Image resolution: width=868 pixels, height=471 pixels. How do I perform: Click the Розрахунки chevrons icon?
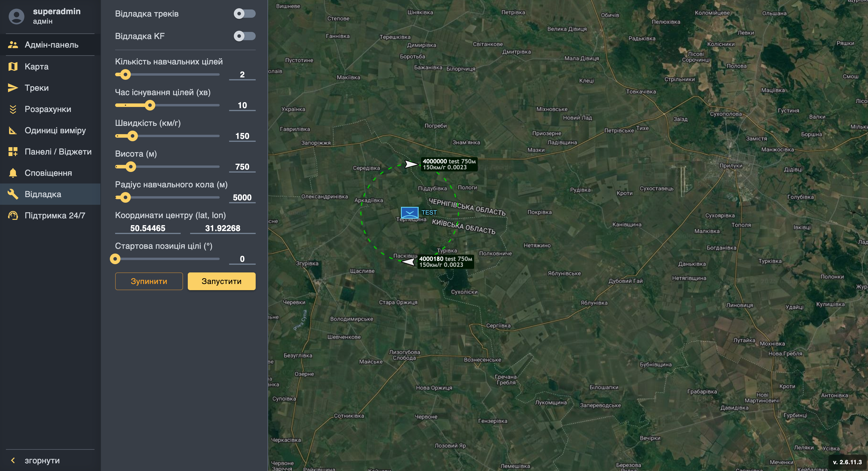point(13,109)
